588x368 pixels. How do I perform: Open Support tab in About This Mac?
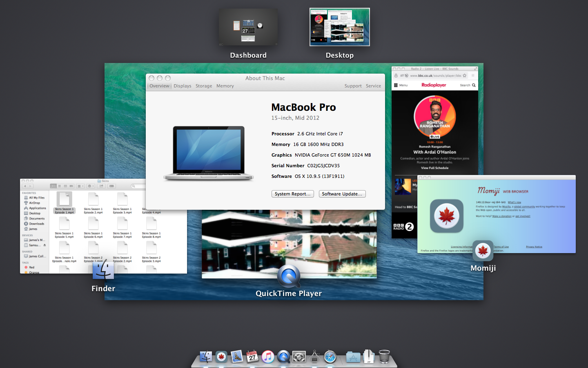[x=353, y=86]
